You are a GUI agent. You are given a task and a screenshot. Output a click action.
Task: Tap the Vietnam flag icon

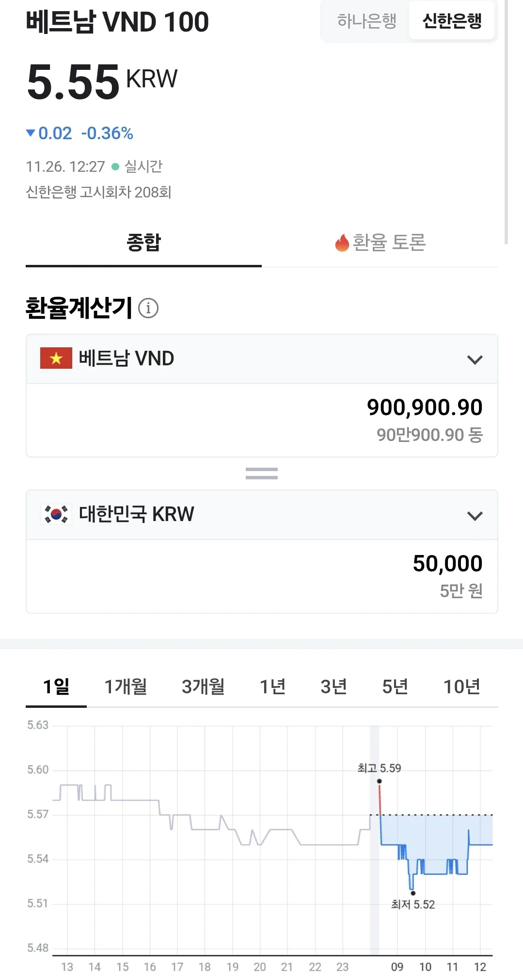point(56,359)
